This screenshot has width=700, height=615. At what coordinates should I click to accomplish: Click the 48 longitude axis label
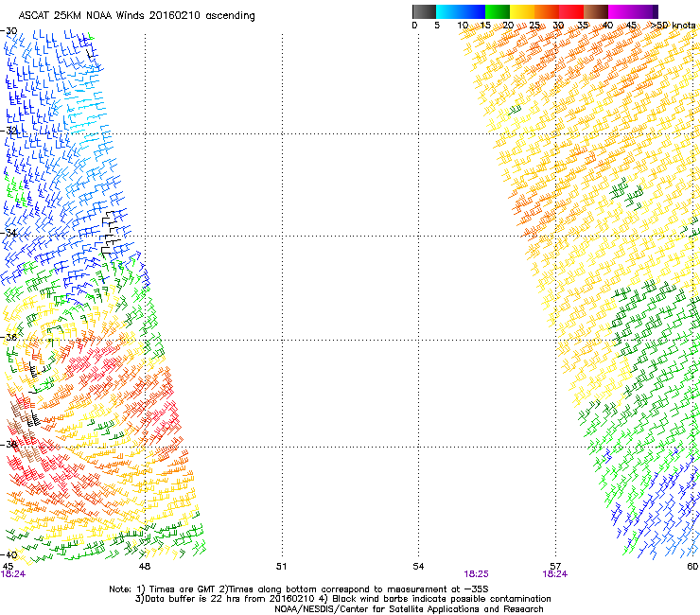(x=144, y=567)
